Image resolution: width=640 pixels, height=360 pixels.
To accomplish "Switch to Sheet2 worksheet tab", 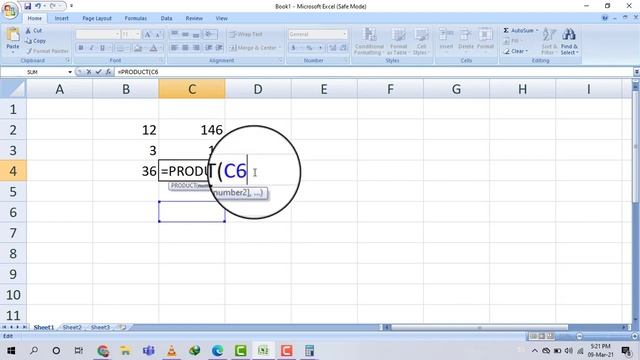I will [72, 327].
